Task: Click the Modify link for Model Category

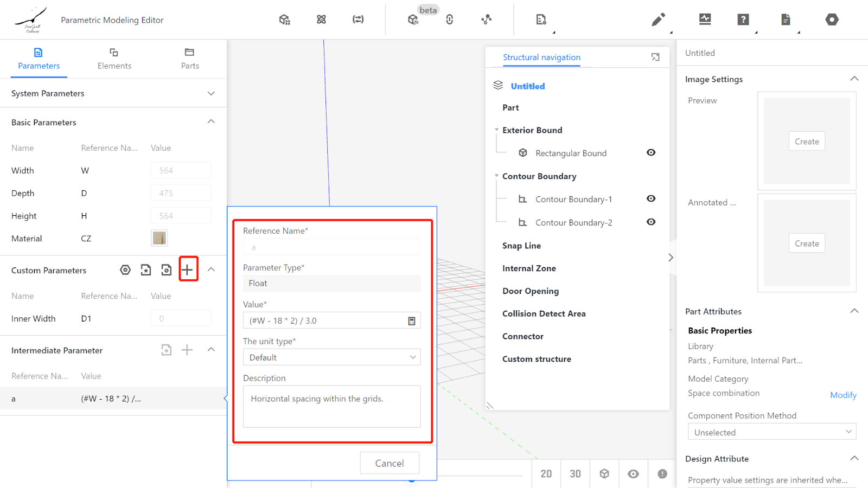Action: [843, 395]
